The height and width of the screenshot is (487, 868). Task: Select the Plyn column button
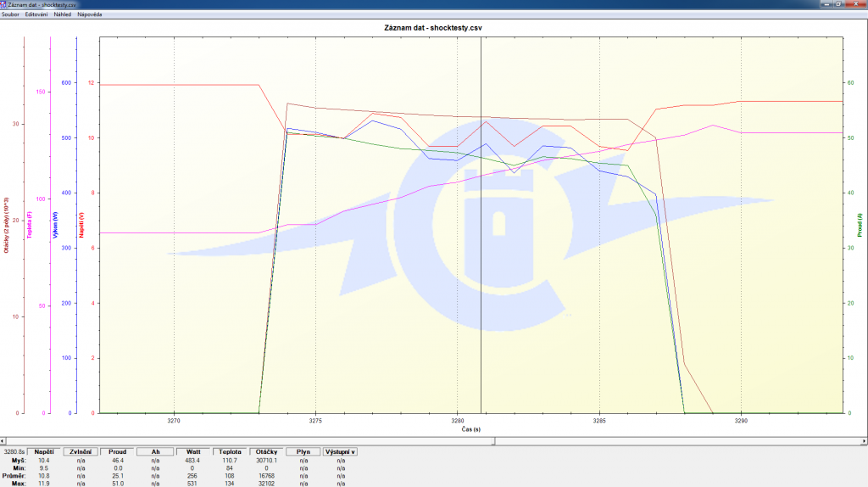click(303, 451)
